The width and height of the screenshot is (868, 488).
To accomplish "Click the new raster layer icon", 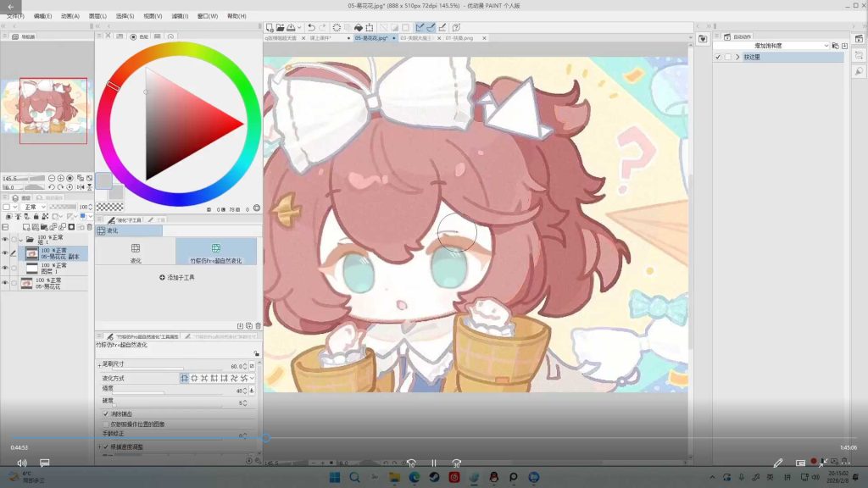I will click(x=26, y=227).
